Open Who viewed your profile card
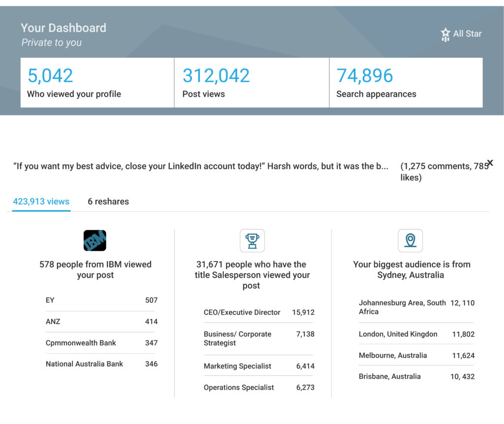504x424 pixels. [x=97, y=83]
